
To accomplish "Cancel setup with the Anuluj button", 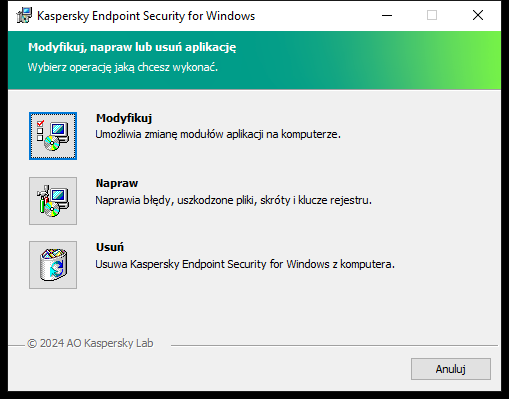I will (x=451, y=369).
